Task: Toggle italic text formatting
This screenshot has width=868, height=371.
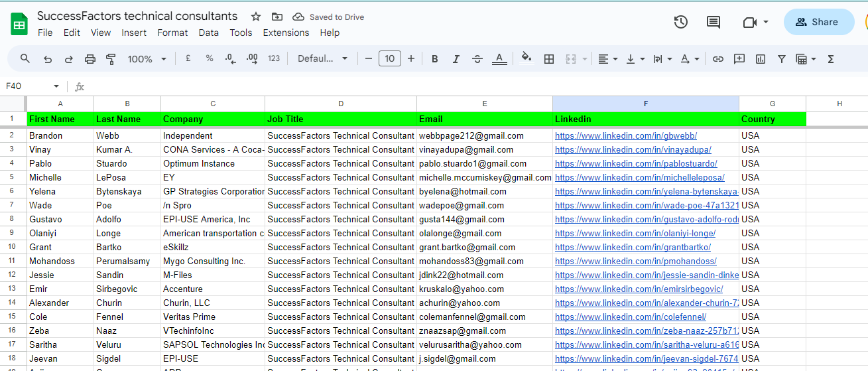Action: (x=456, y=59)
